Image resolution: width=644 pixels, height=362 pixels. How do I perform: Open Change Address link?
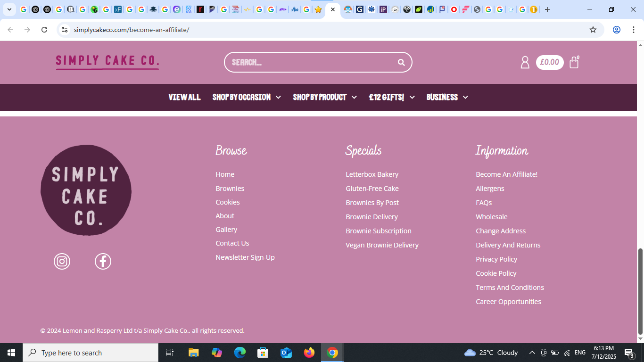(501, 231)
